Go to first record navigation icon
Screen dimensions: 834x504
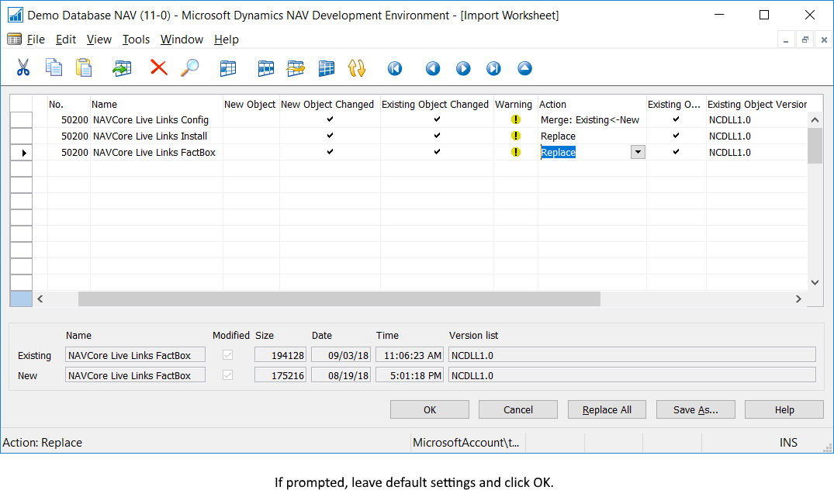point(395,69)
